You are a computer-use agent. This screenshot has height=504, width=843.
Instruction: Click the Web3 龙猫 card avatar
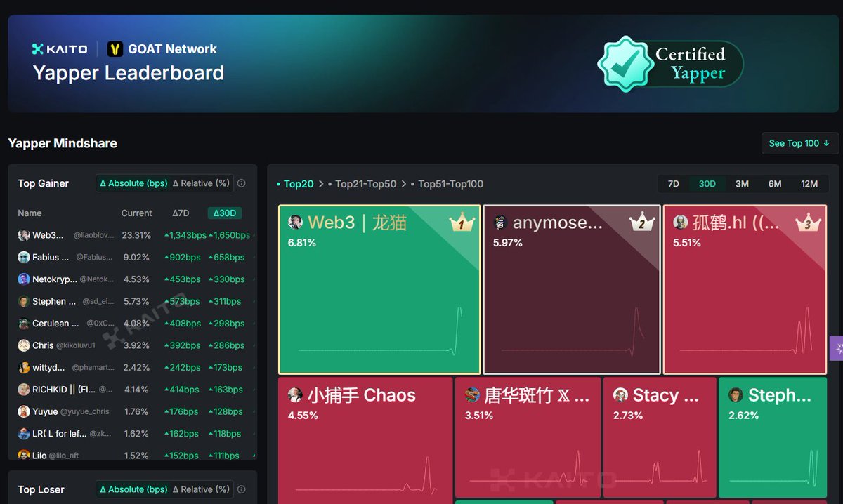point(295,223)
